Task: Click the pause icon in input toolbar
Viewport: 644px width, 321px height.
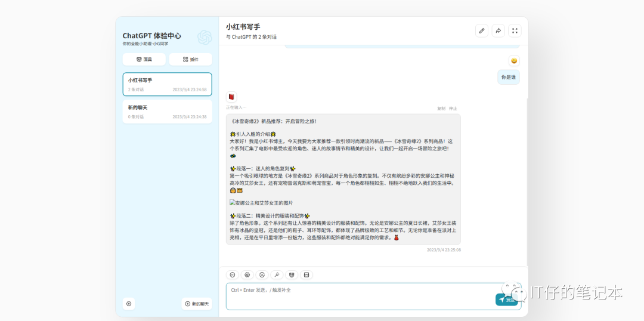Action: point(233,275)
